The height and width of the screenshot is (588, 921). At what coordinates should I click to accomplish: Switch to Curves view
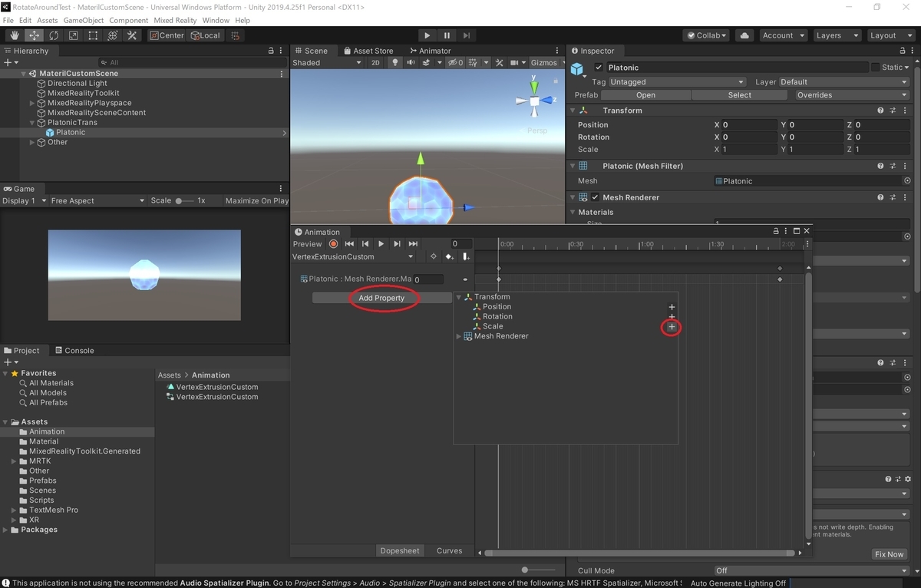[x=450, y=550]
